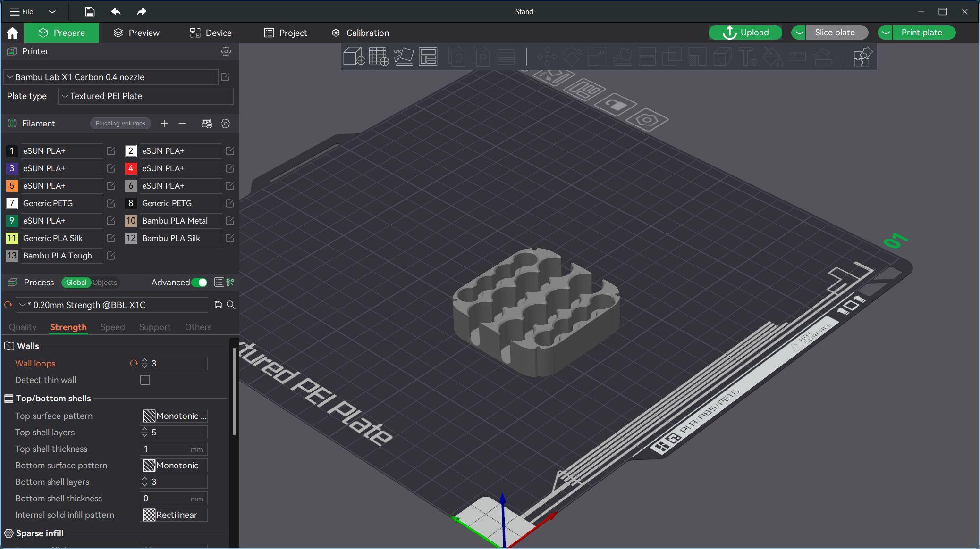980x549 pixels.
Task: Toggle the Advanced process switch
Action: click(200, 282)
